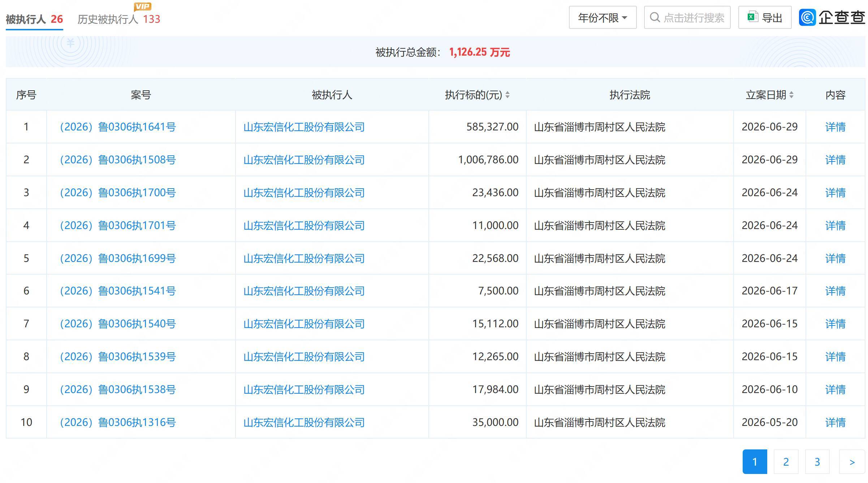Select the 被执行人 26 tab

coord(34,19)
